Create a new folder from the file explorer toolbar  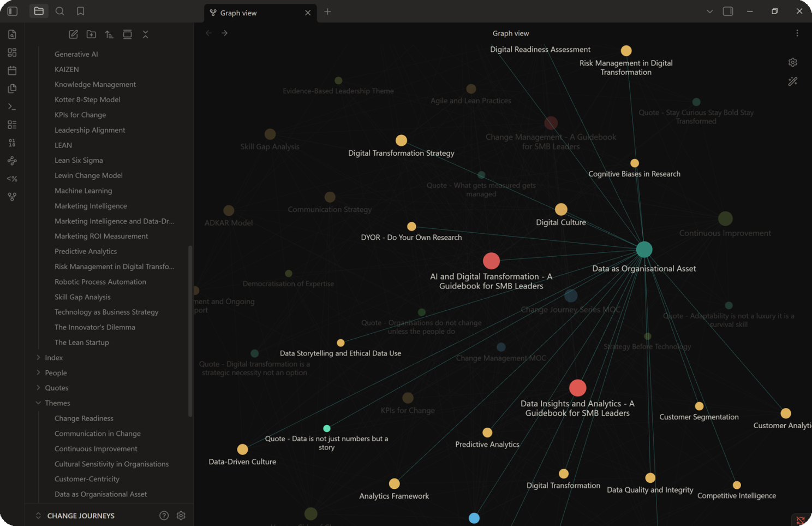91,34
